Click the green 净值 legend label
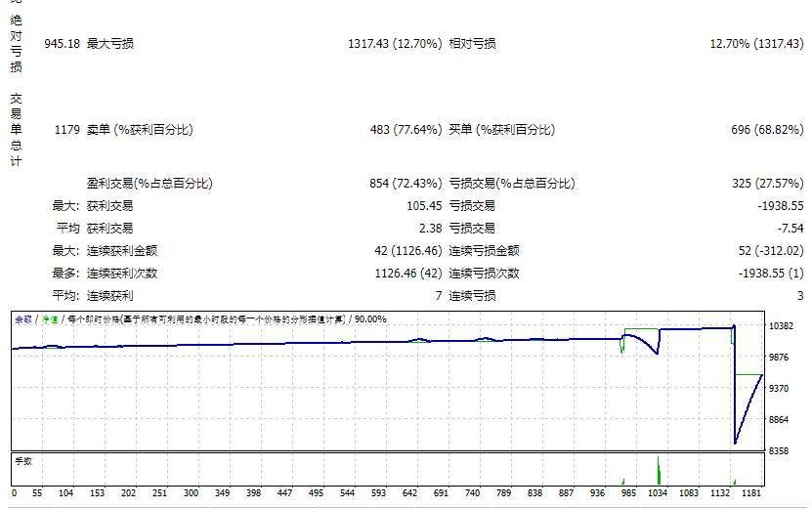The width and height of the screenshot is (812, 508). (x=48, y=318)
